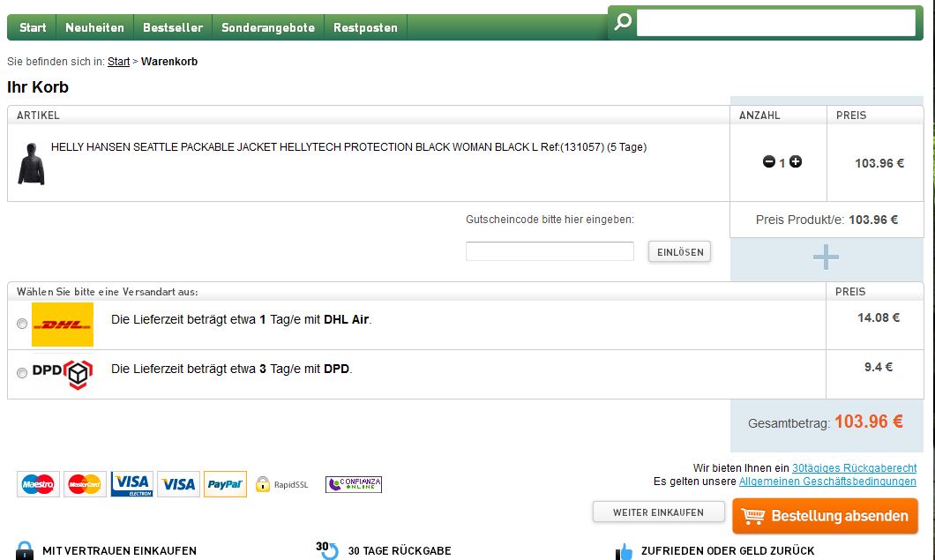This screenshot has height=560, width=935.
Task: Focus the search text field
Action: point(776,23)
